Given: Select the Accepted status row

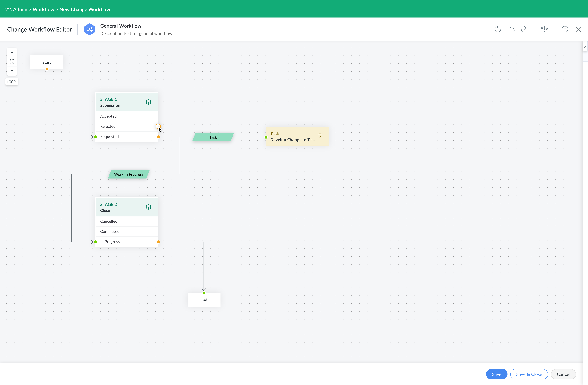Looking at the screenshot, I should [127, 116].
